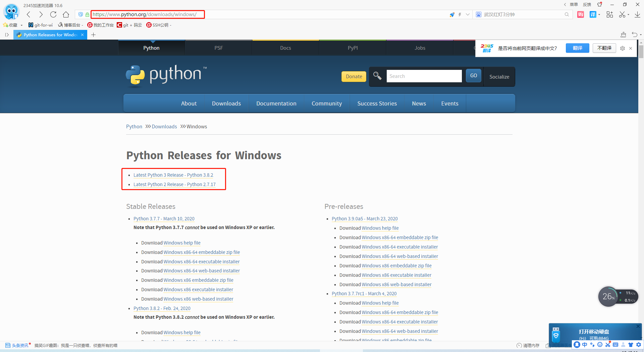644x352 pixels.
Task: Click the skin shirt icon in the title bar
Action: [x=600, y=4]
